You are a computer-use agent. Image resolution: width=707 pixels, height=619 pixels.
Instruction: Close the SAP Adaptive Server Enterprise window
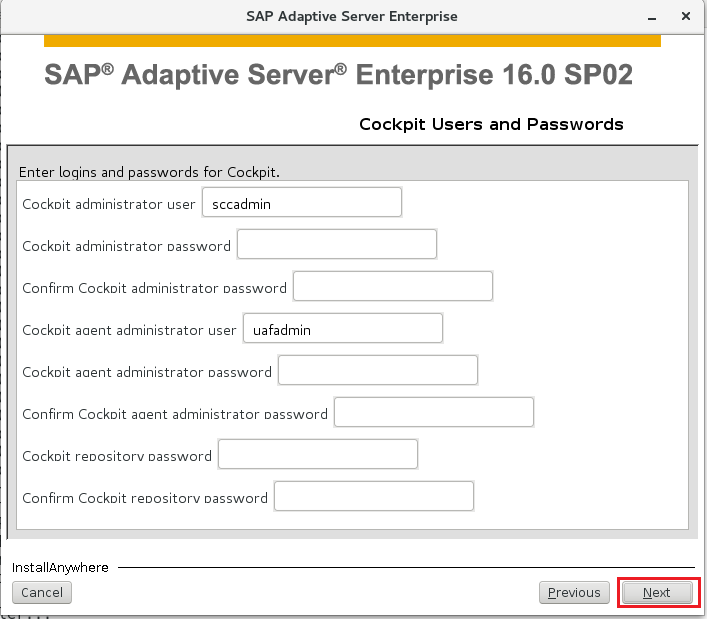(x=686, y=16)
